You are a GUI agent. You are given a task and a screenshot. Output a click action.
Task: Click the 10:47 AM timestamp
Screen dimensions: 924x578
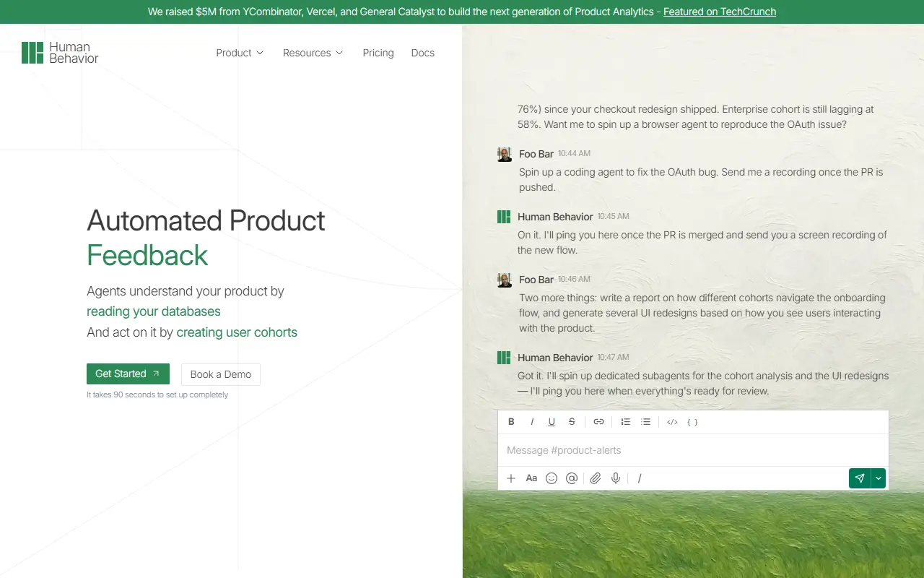point(613,357)
